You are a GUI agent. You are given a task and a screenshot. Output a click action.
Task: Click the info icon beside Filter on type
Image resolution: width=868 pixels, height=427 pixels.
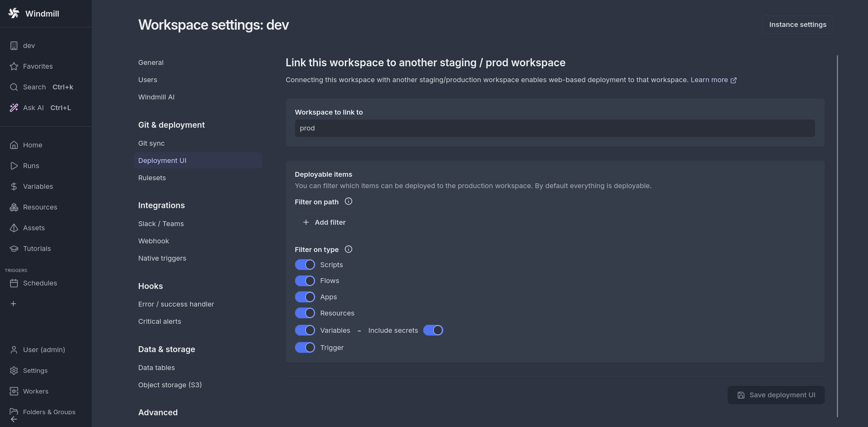[348, 249]
